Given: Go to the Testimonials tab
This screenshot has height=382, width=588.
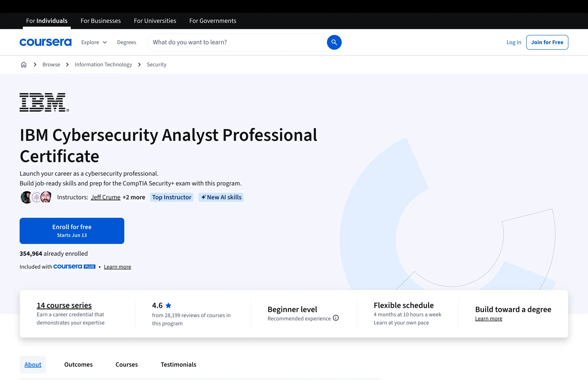Looking at the screenshot, I should (178, 365).
